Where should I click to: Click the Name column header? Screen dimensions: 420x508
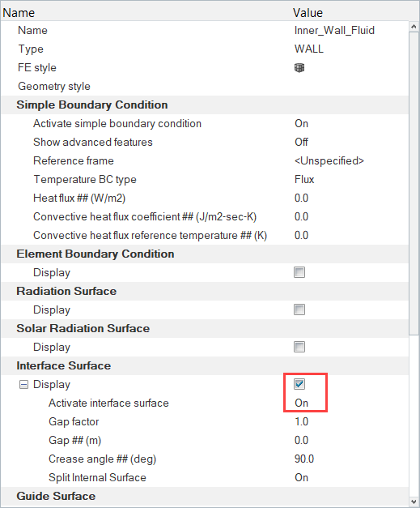pyautogui.click(x=19, y=13)
